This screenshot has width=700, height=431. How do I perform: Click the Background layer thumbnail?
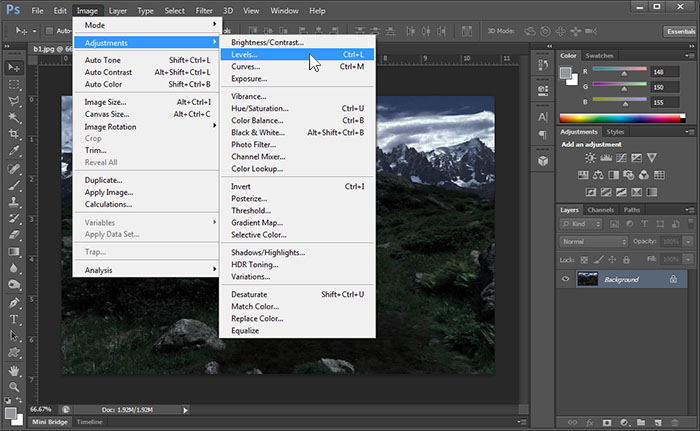588,279
